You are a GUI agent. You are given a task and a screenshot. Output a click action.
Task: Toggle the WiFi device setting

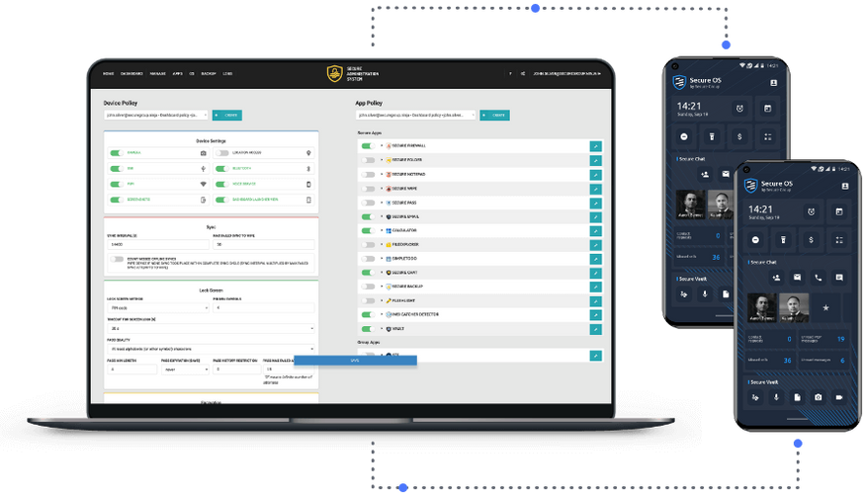pyautogui.click(x=117, y=184)
